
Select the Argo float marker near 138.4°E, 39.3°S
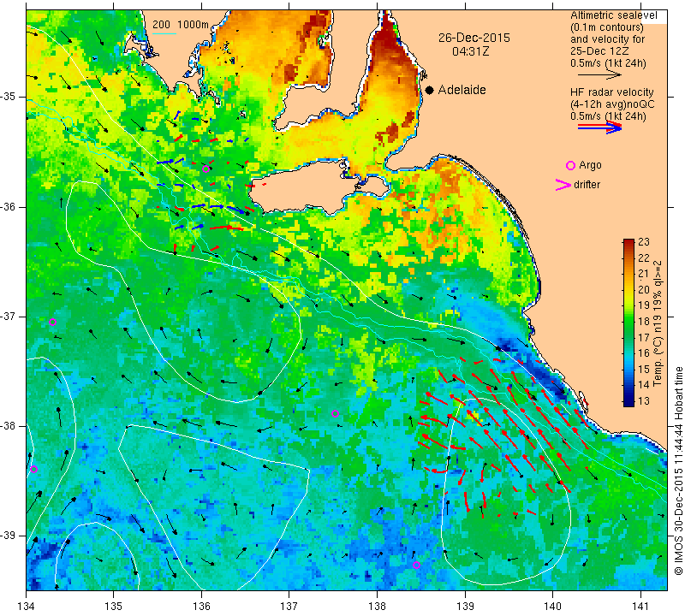pos(416,565)
